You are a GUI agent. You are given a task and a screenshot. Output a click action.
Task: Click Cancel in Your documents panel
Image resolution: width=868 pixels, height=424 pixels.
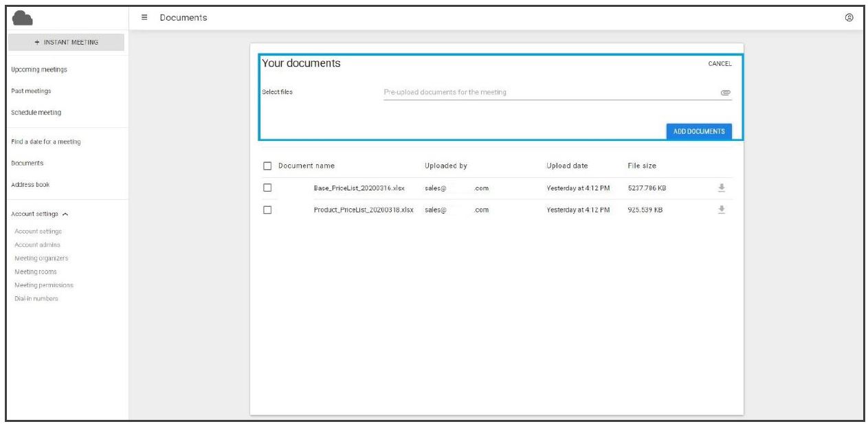720,64
